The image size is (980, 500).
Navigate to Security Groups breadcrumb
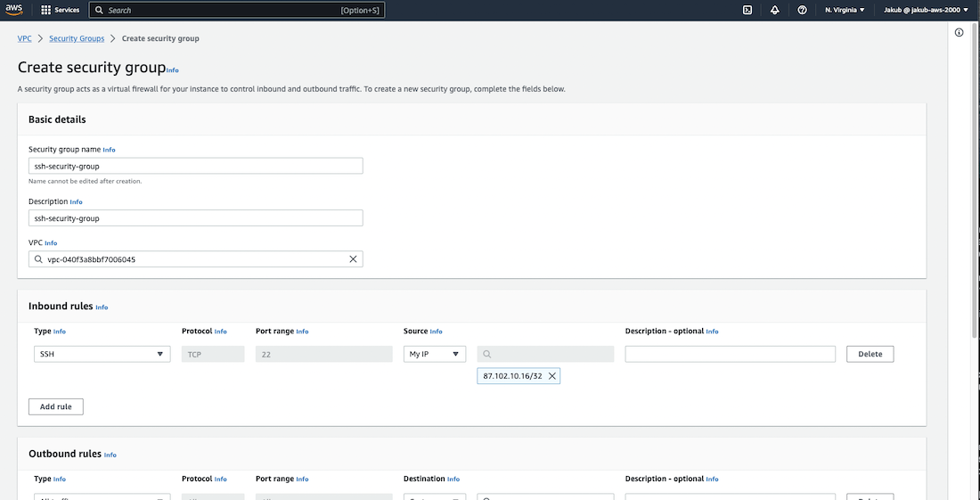pyautogui.click(x=77, y=38)
